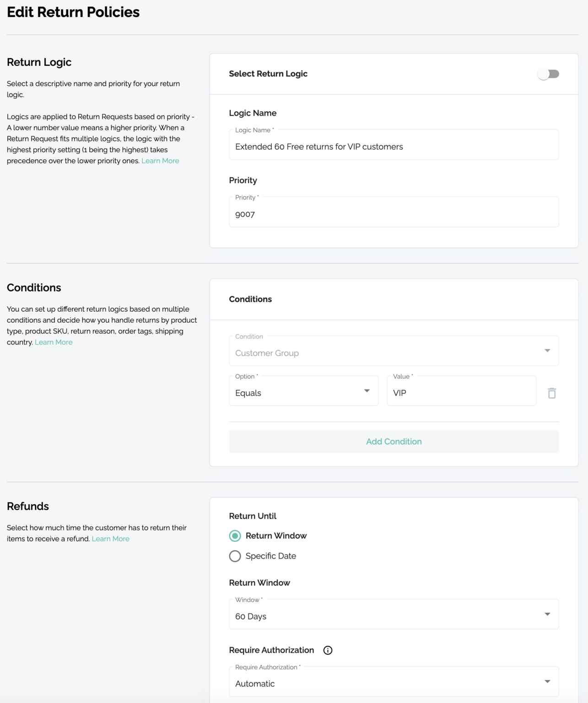Delete the VIP condition with trash icon
Image resolution: width=588 pixels, height=703 pixels.
(x=551, y=393)
